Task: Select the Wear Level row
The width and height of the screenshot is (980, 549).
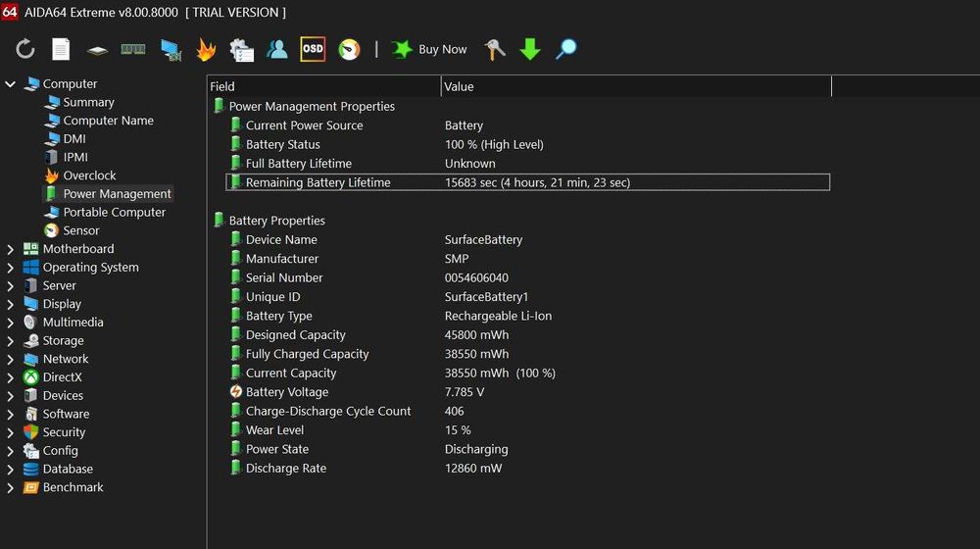Action: point(528,430)
